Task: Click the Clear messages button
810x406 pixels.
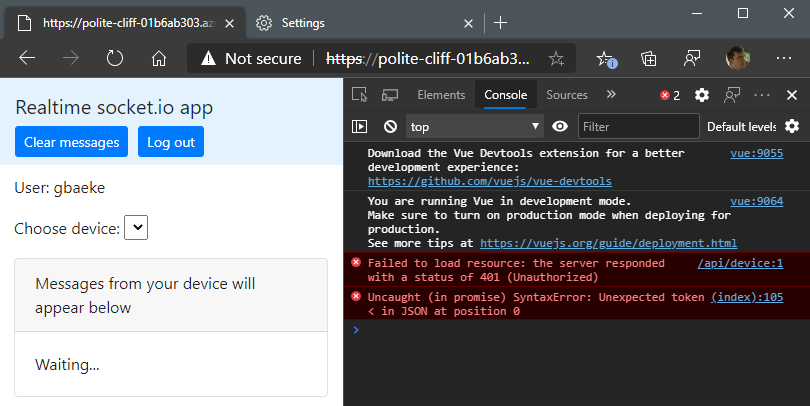Action: coord(71,142)
